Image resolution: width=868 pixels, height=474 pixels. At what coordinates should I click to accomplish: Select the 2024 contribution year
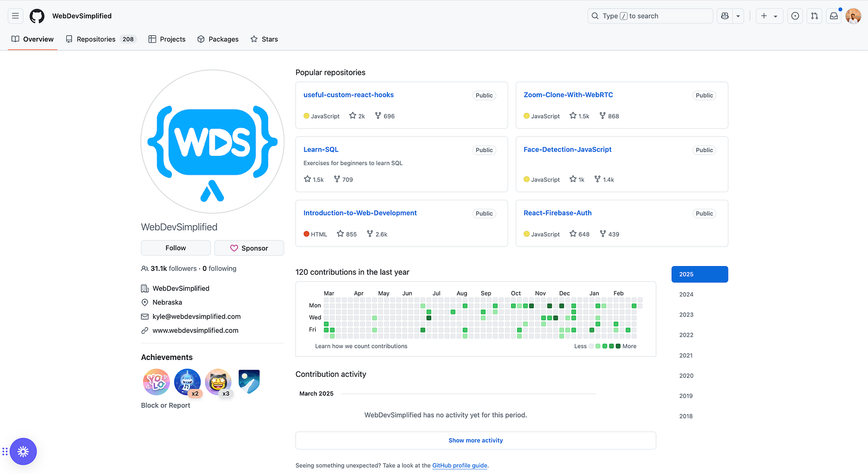coord(700,295)
